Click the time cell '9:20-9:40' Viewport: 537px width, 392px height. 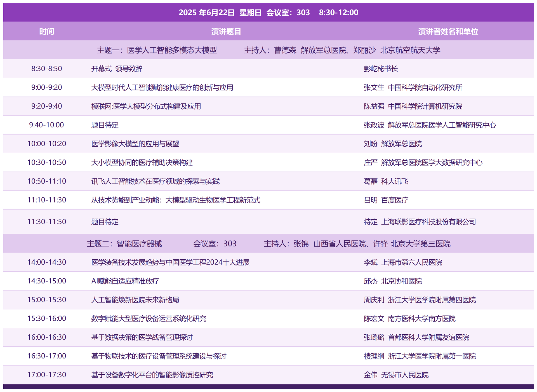pos(46,106)
